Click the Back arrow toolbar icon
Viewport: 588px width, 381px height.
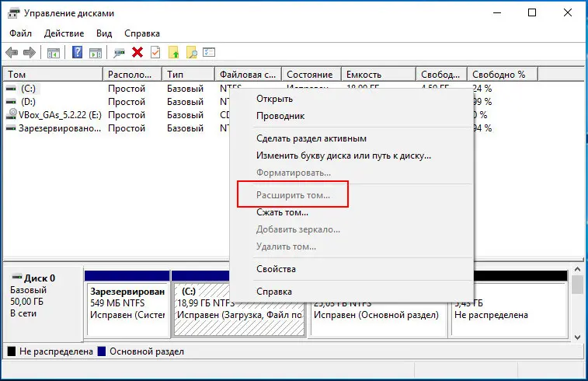click(12, 53)
